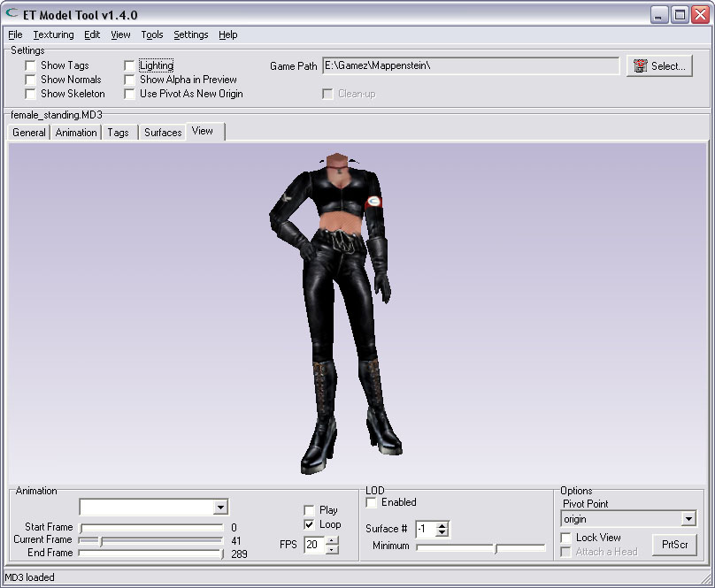This screenshot has width=715, height=588.
Task: Switch to the General tab
Action: (x=29, y=133)
